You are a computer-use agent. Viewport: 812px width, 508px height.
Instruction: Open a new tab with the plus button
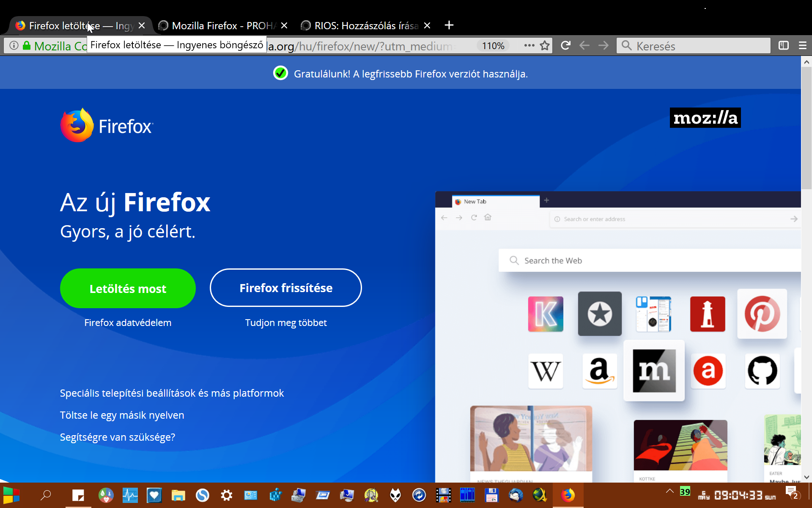[449, 25]
